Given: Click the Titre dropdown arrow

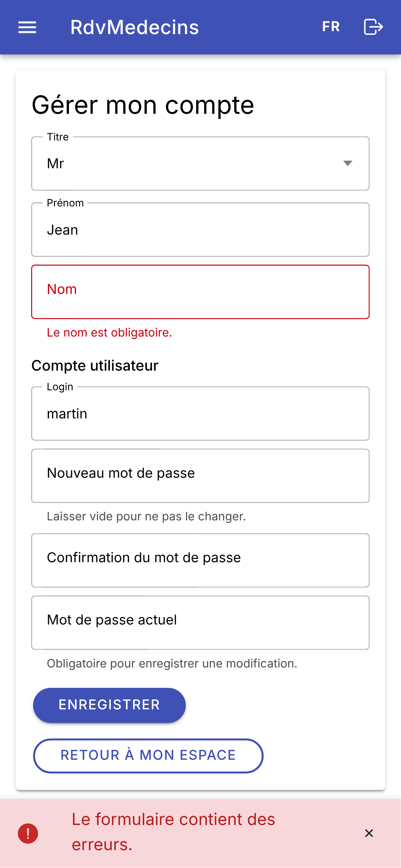Looking at the screenshot, I should pos(347,163).
